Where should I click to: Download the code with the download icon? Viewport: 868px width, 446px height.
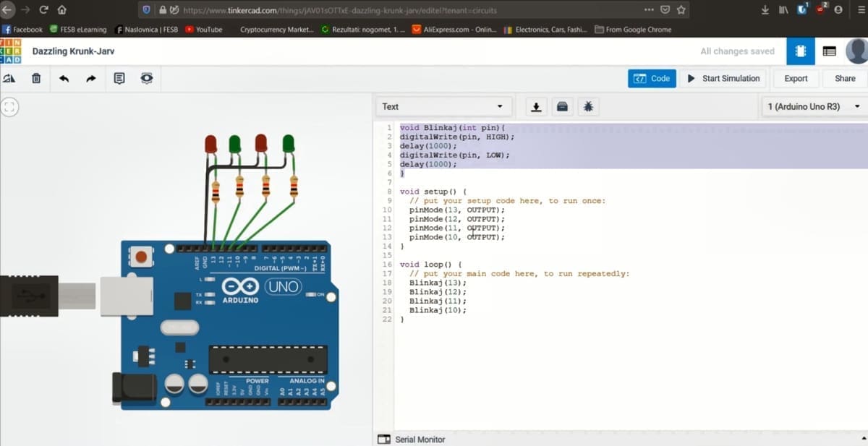point(536,107)
